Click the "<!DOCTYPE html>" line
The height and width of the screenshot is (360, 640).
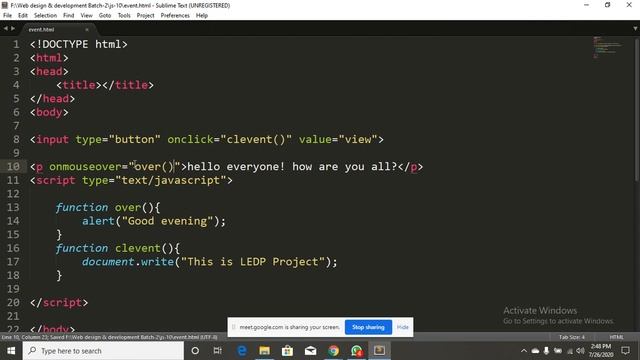pyautogui.click(x=78, y=44)
